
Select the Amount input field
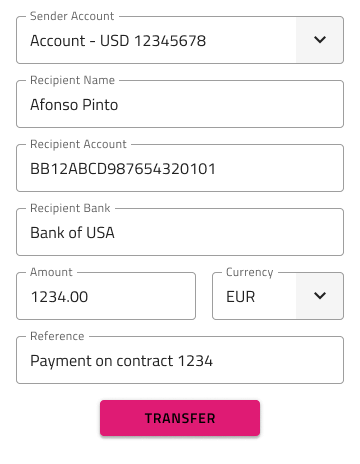point(106,296)
